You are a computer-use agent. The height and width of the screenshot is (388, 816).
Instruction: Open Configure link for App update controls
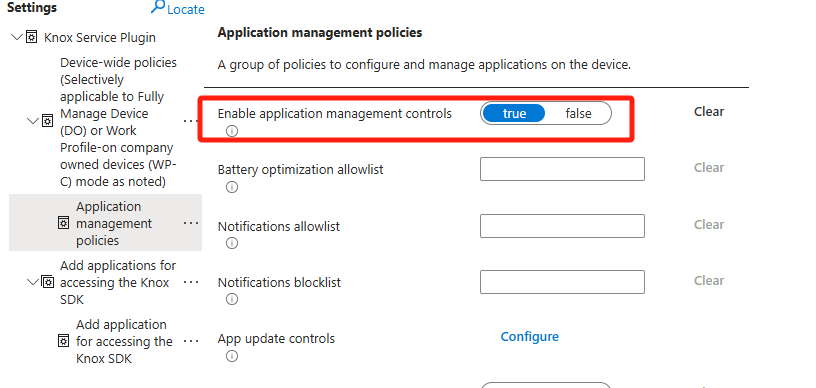[529, 337]
